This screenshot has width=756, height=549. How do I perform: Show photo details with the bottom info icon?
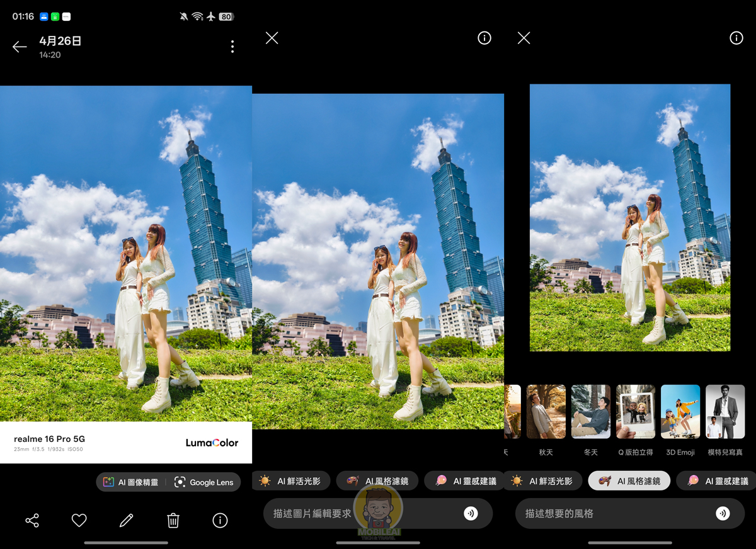click(220, 520)
